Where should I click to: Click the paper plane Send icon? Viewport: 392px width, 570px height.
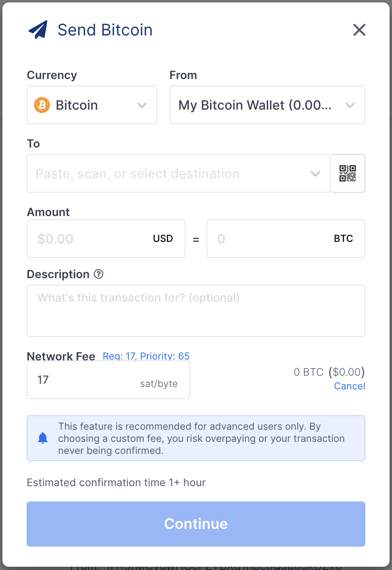(38, 30)
